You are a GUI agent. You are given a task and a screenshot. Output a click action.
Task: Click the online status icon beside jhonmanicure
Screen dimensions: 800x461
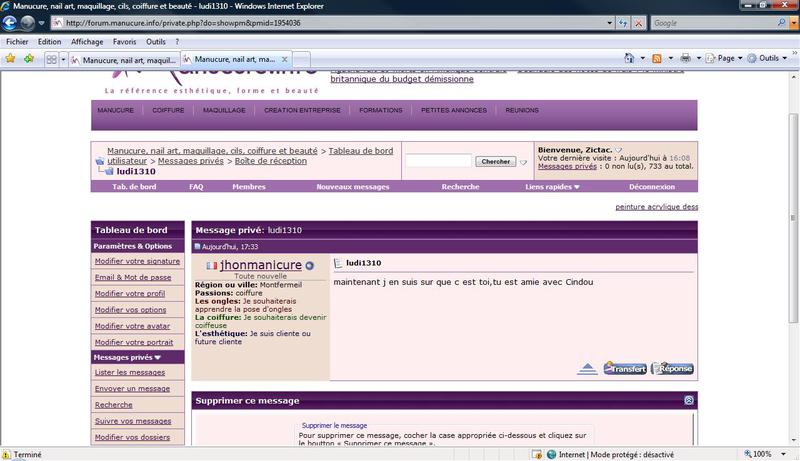pyautogui.click(x=310, y=265)
